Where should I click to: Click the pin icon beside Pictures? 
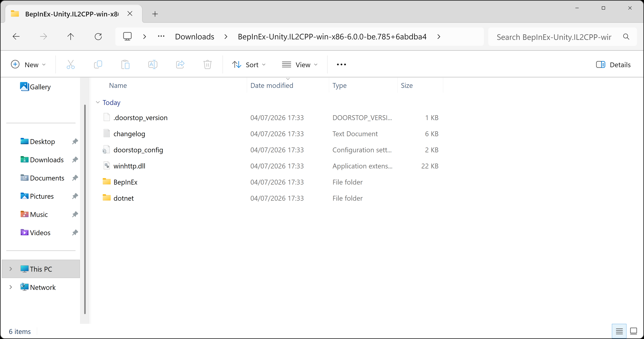pos(75,196)
